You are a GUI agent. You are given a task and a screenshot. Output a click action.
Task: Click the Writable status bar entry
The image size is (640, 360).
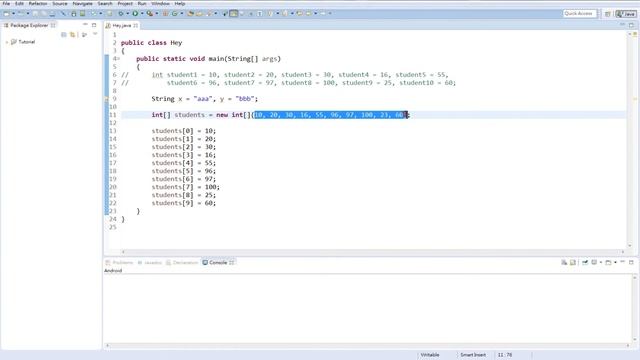(430, 355)
